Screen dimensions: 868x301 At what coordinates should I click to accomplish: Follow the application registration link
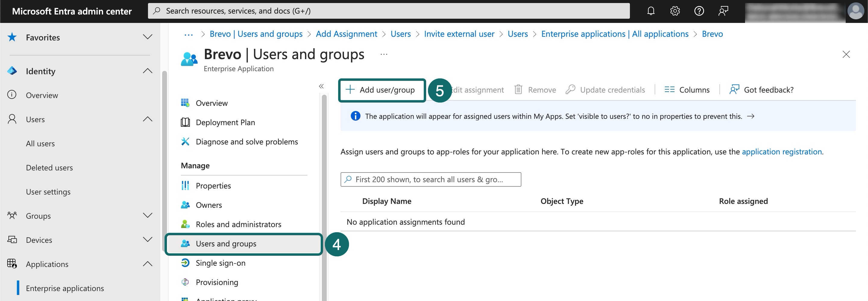(782, 152)
